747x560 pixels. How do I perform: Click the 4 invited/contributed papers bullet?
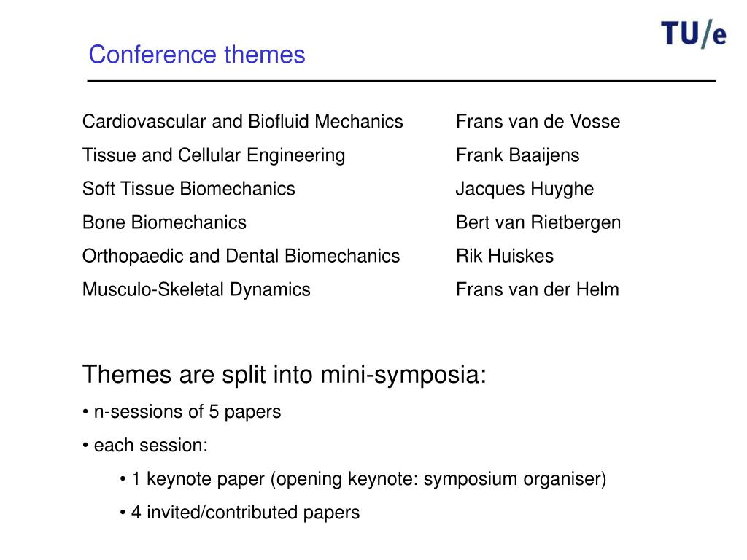[239, 513]
